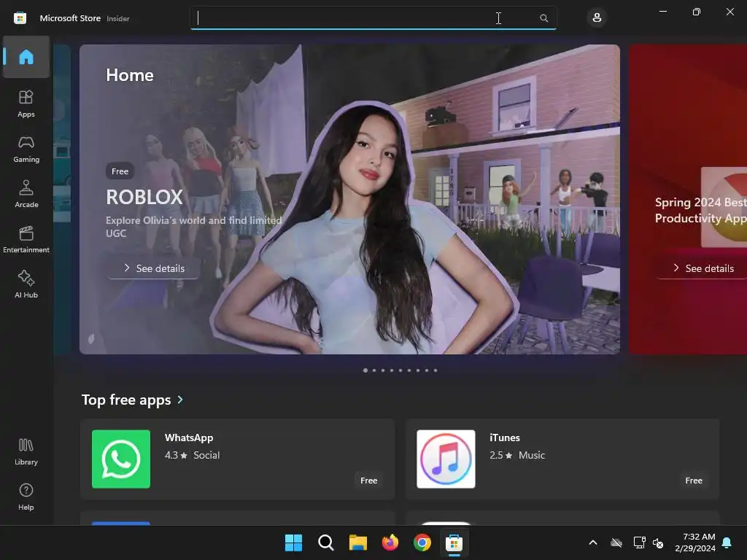Click the Microsoft Store logo in the title bar

(x=20, y=18)
